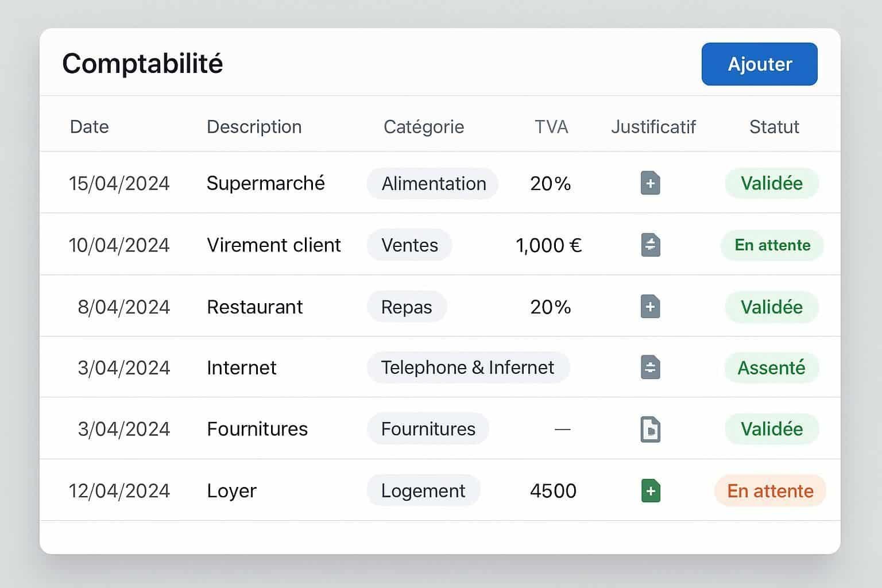The width and height of the screenshot is (882, 588).
Task: Toggle the En attente status on Virement client
Action: click(772, 245)
